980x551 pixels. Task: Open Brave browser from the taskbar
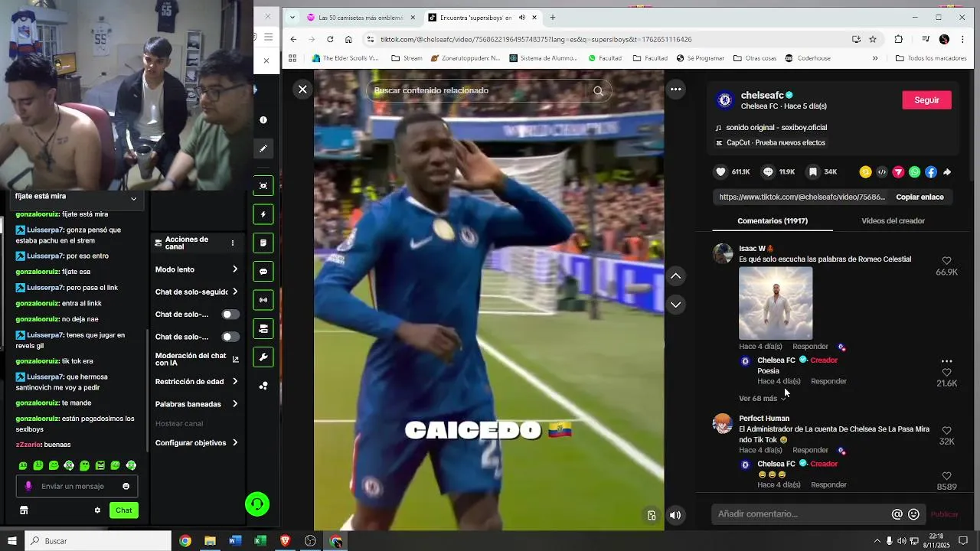(x=285, y=541)
